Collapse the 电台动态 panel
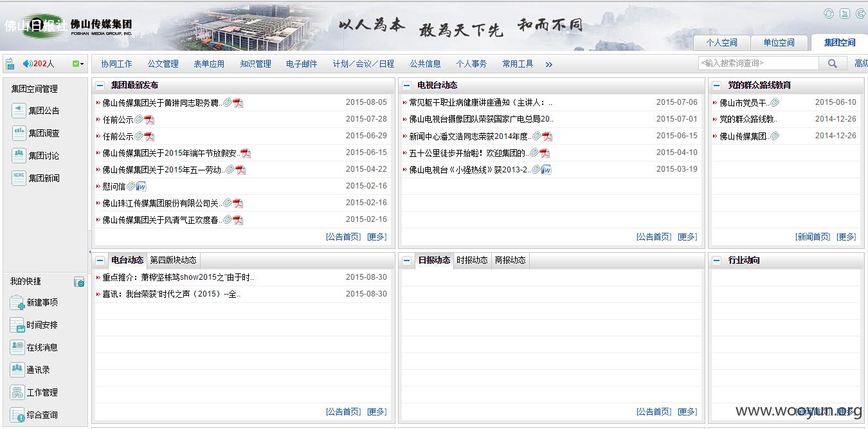 click(100, 260)
